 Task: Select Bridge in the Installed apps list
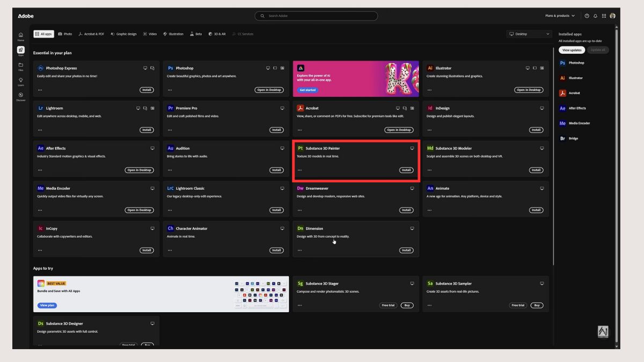pos(569,138)
